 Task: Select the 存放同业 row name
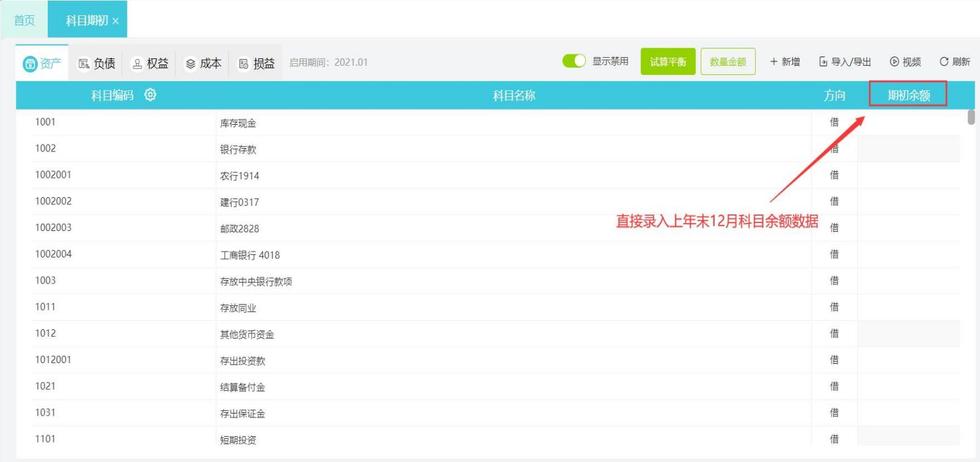pos(238,308)
